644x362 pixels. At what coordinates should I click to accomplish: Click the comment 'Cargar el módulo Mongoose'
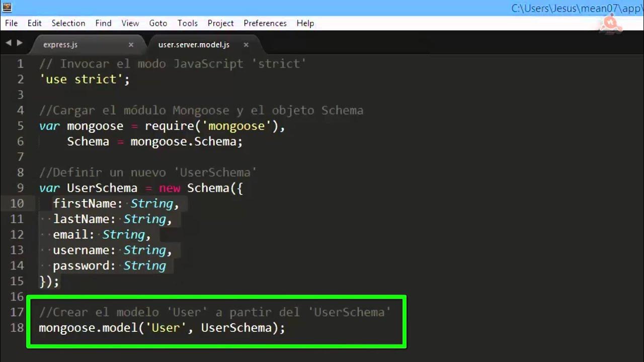pos(201,111)
